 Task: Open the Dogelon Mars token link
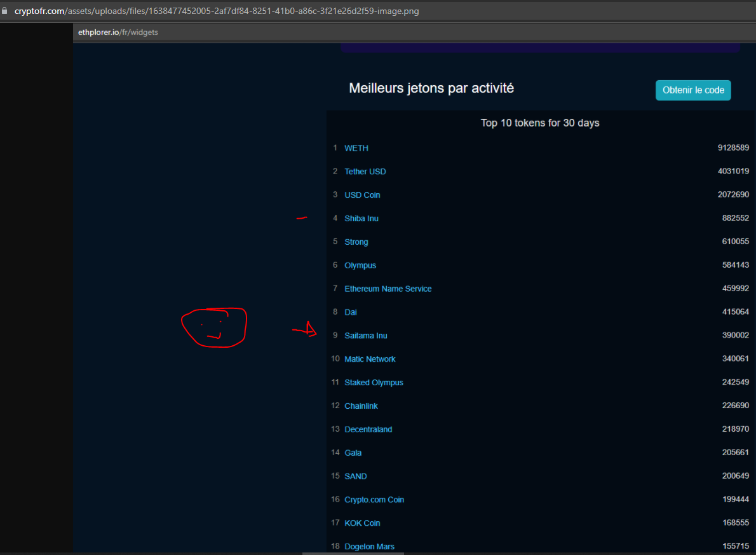click(369, 547)
